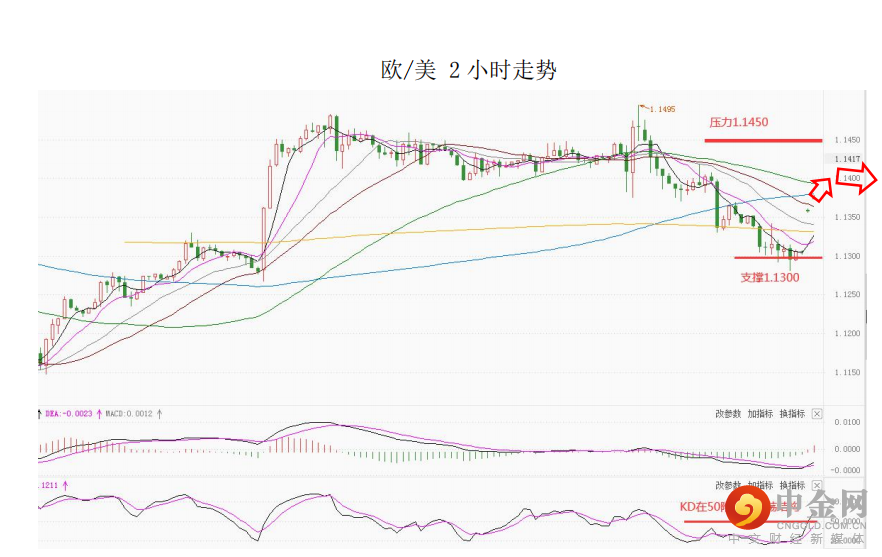
Task: Click 换指标 in the MACD panel
Action: pyautogui.click(x=793, y=414)
